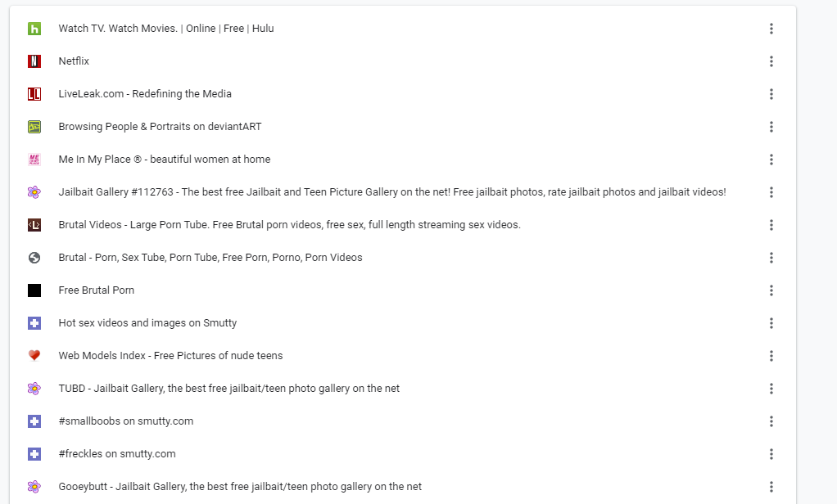Screen dimensions: 837x504
Task: Click the deviantART favicon
Action: coord(34,127)
